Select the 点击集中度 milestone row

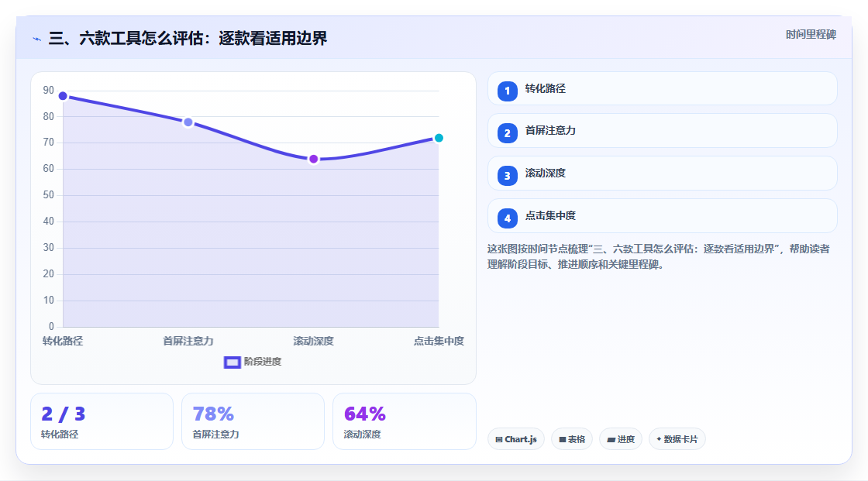[x=662, y=216]
